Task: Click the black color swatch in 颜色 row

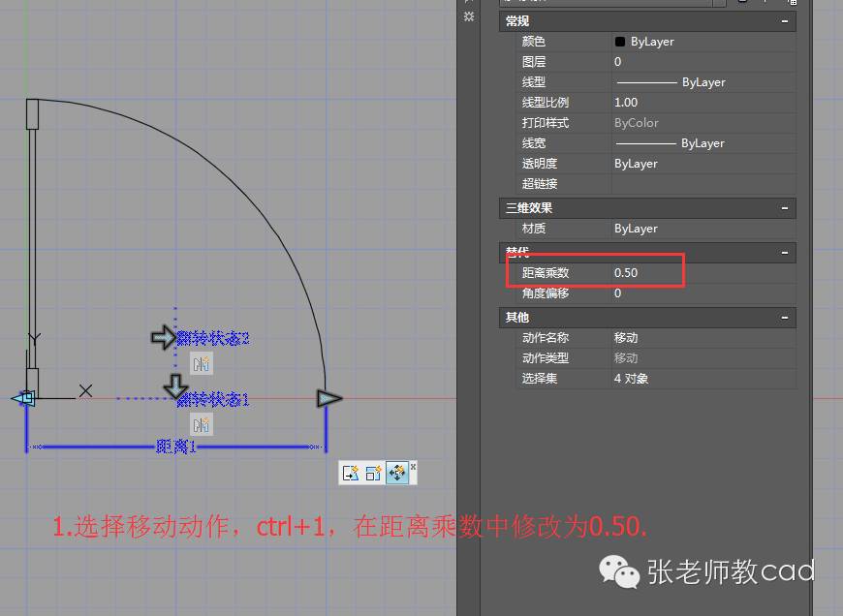Action: coord(620,42)
